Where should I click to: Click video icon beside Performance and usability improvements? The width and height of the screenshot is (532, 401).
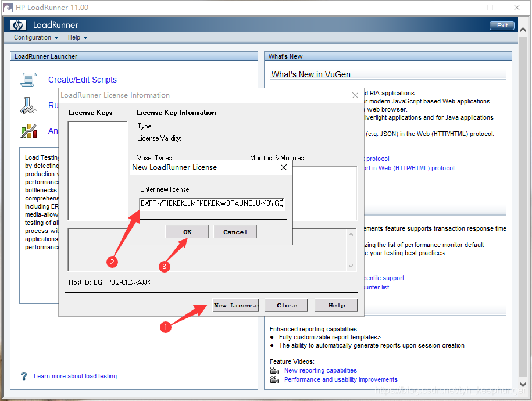274,379
